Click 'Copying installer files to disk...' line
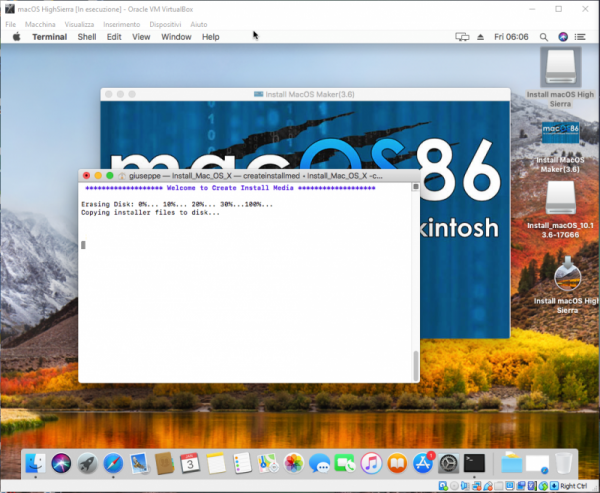The image size is (600, 493). pyautogui.click(x=150, y=212)
